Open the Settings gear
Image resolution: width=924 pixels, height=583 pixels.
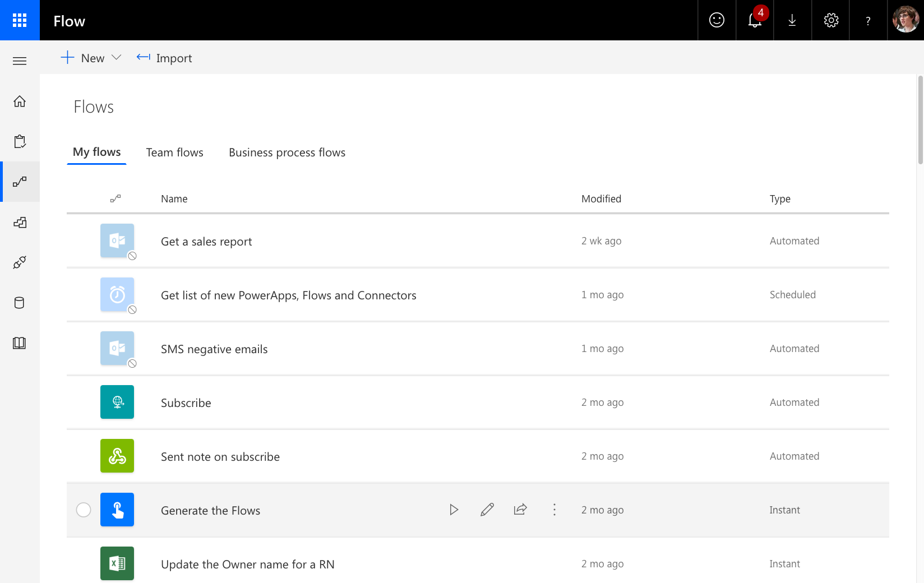(x=830, y=20)
